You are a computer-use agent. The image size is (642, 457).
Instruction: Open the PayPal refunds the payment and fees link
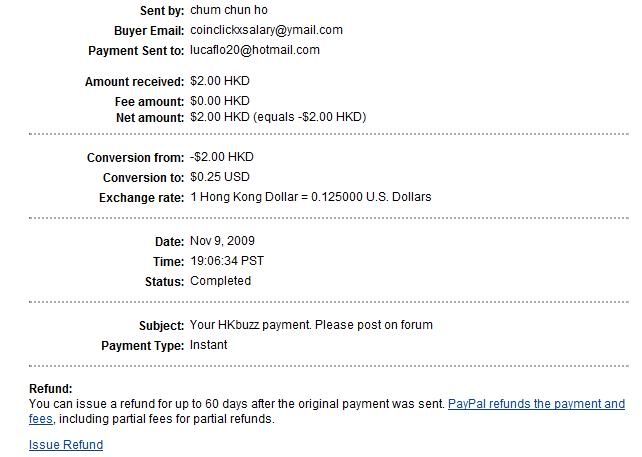pyautogui.click(x=536, y=404)
